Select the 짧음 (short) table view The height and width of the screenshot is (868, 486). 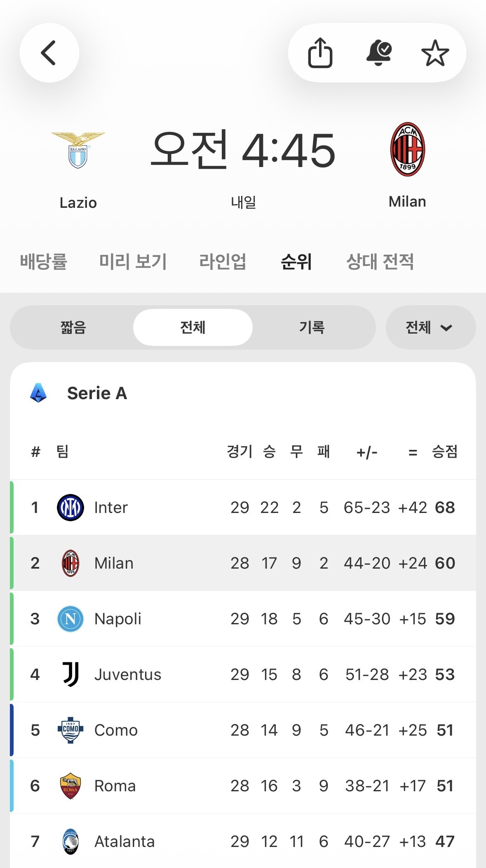(x=73, y=327)
